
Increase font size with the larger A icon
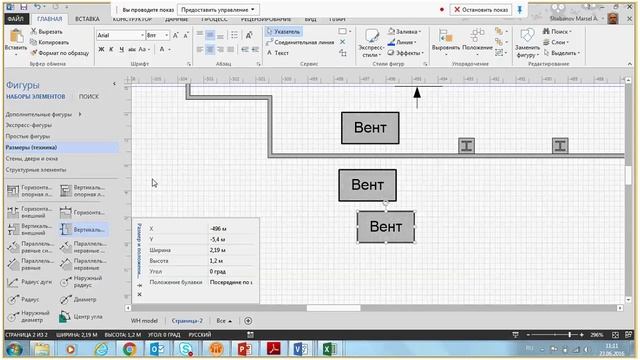pyautogui.click(x=176, y=36)
